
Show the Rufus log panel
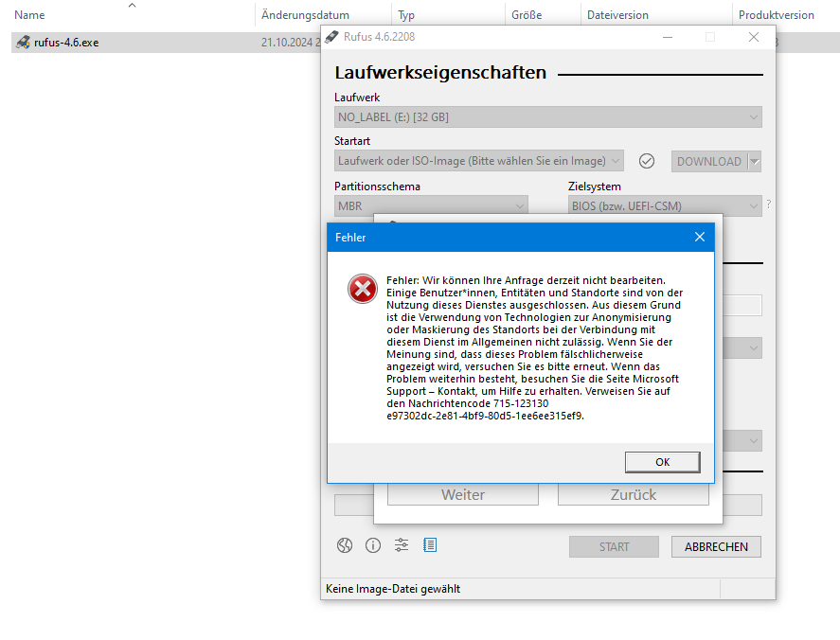click(429, 545)
